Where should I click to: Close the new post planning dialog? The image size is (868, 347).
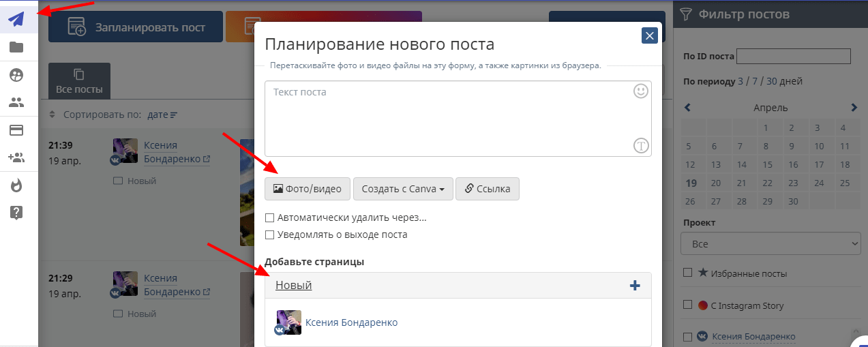650,35
